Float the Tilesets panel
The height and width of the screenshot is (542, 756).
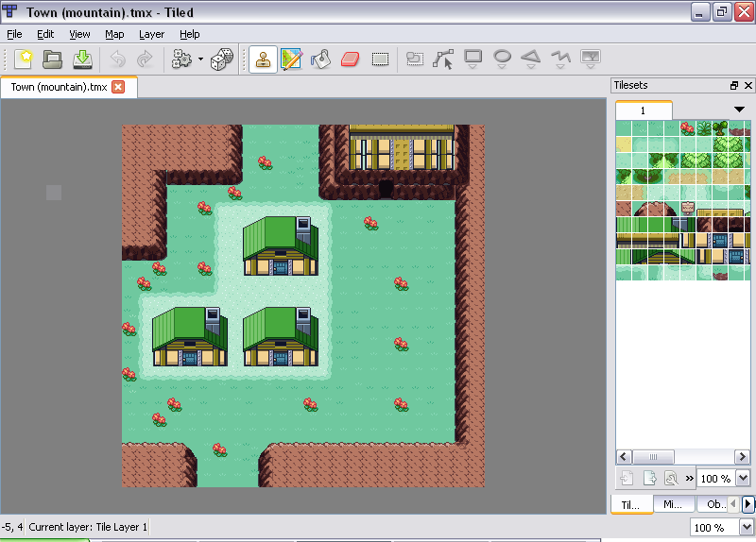click(x=734, y=86)
